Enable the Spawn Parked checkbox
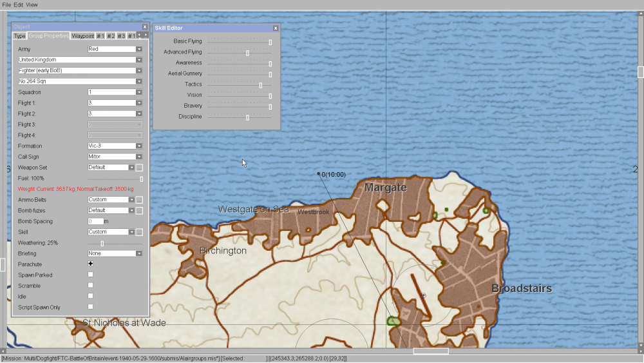The width and height of the screenshot is (644, 363). 91,275
